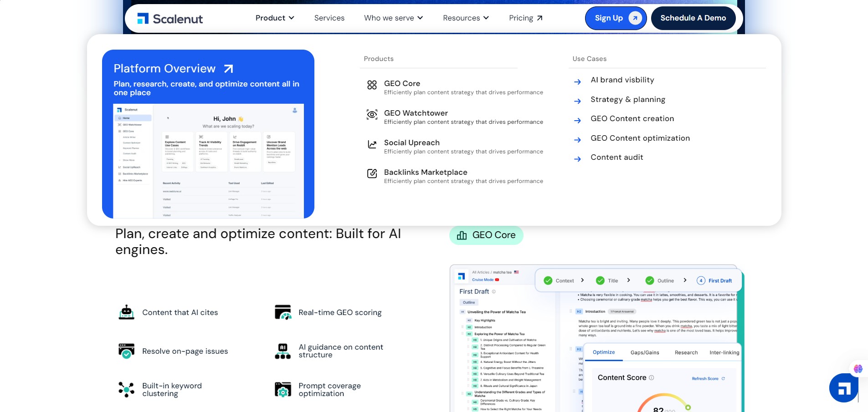
Task: Open Content audit use case
Action: pos(616,158)
